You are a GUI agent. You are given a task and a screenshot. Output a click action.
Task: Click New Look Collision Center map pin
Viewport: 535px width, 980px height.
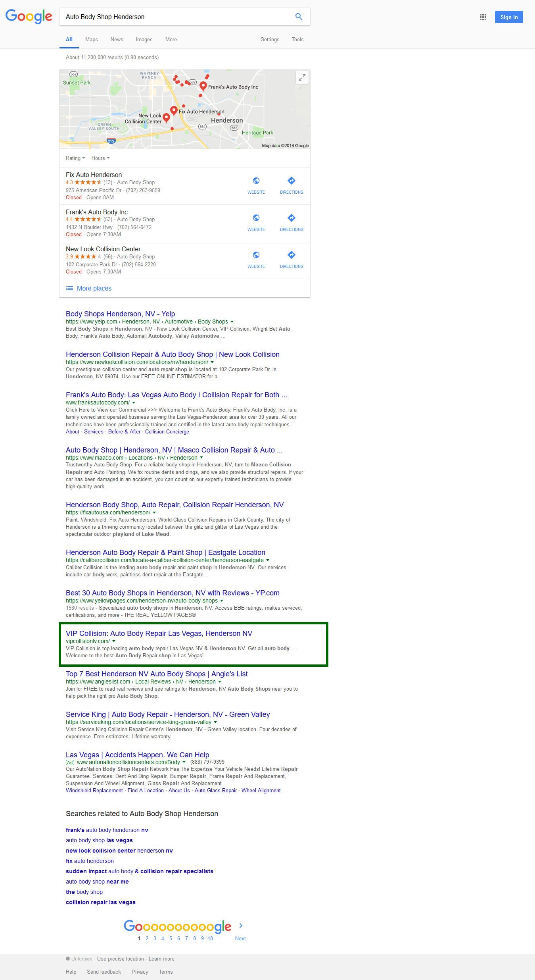coord(167,118)
